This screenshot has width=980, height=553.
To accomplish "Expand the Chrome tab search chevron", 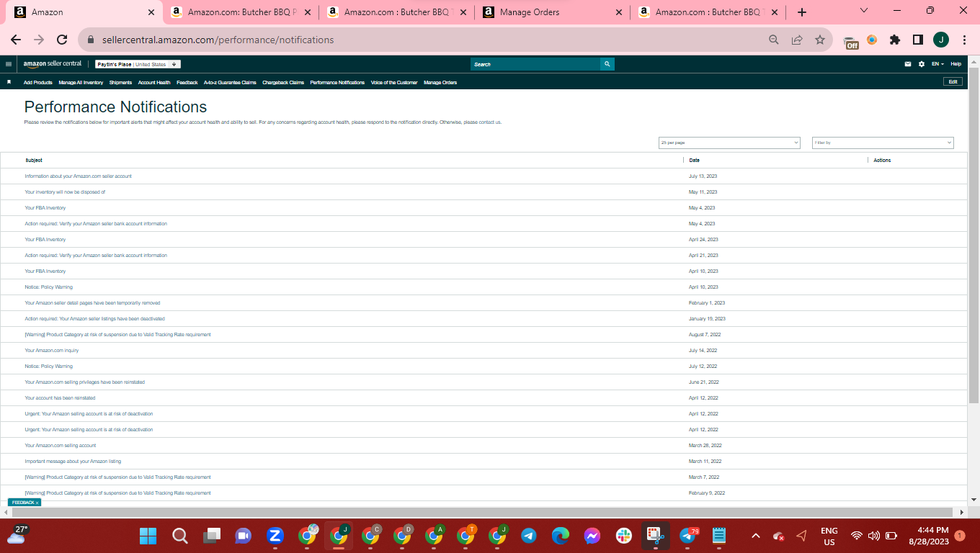I will click(x=864, y=11).
